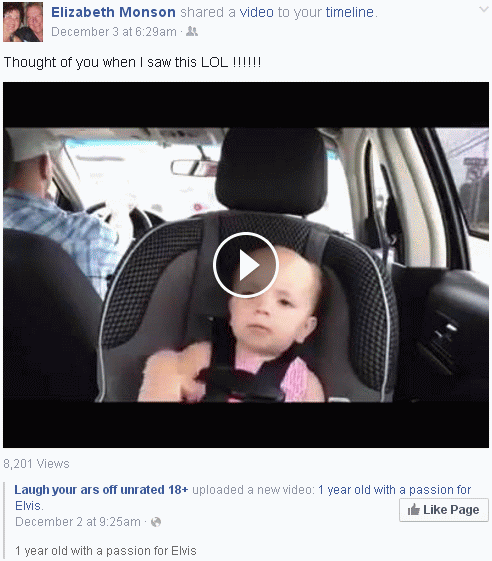Viewport: 492px width, 561px height.
Task: Click the '1 year old with a passion for Elvis' description
Action: (106, 550)
